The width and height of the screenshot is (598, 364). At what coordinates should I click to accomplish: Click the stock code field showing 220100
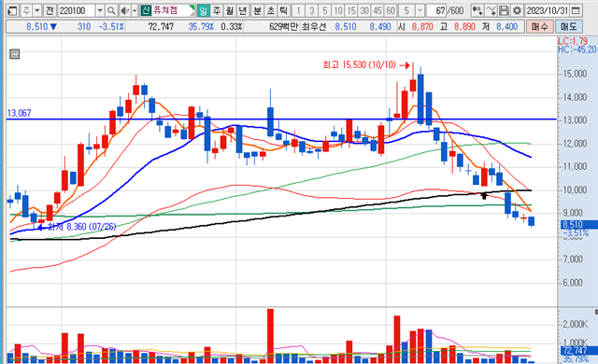coord(76,10)
